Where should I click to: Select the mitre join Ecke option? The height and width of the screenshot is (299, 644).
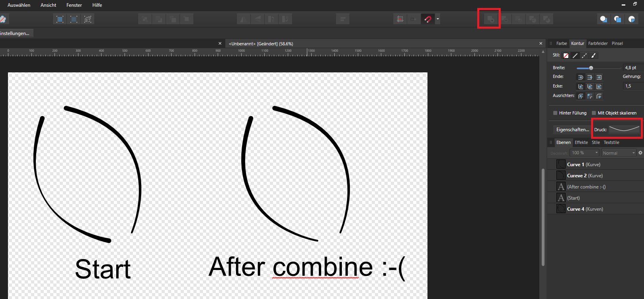click(x=599, y=86)
